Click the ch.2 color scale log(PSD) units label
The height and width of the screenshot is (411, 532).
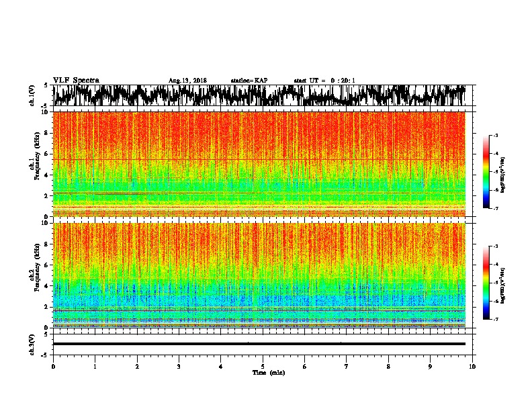point(503,286)
